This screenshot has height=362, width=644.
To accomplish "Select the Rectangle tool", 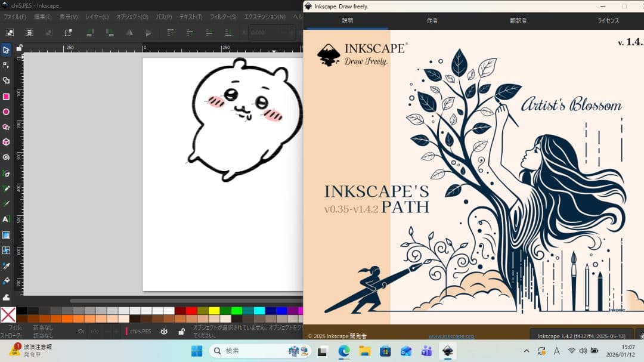I will coord(6,96).
